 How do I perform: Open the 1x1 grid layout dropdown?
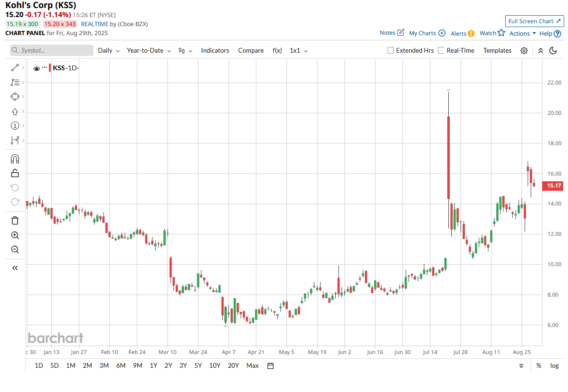(x=299, y=51)
